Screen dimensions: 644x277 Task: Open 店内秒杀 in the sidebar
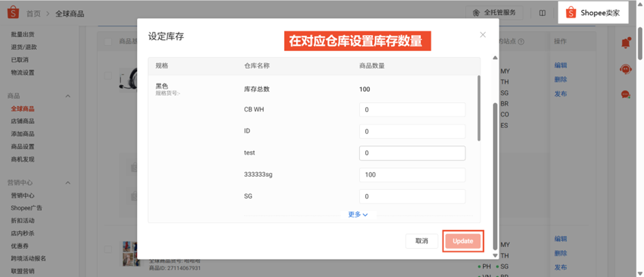[x=23, y=233]
